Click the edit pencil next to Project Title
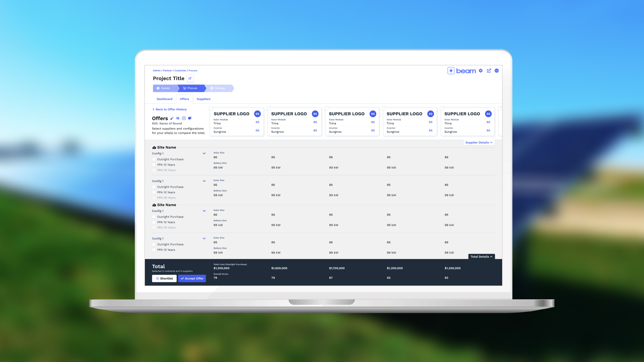The image size is (644, 362). (x=190, y=78)
